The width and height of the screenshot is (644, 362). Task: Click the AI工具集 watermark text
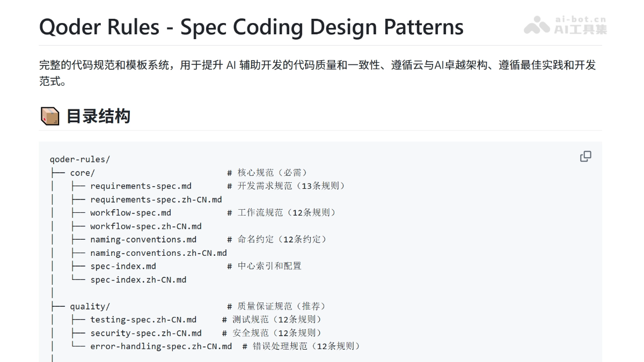coord(580,29)
